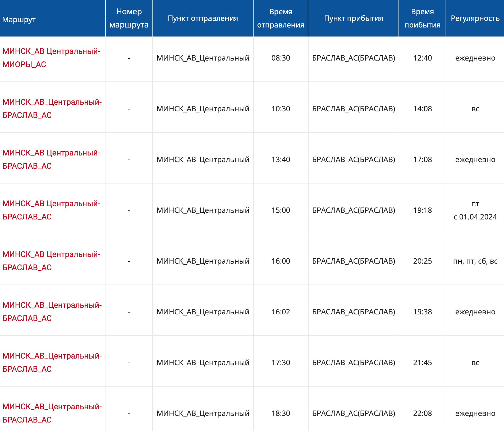
Task: Click arrival point БРАСЛАВ_АС(БРАСЛАВ) in 08:30 row
Action: (x=354, y=58)
